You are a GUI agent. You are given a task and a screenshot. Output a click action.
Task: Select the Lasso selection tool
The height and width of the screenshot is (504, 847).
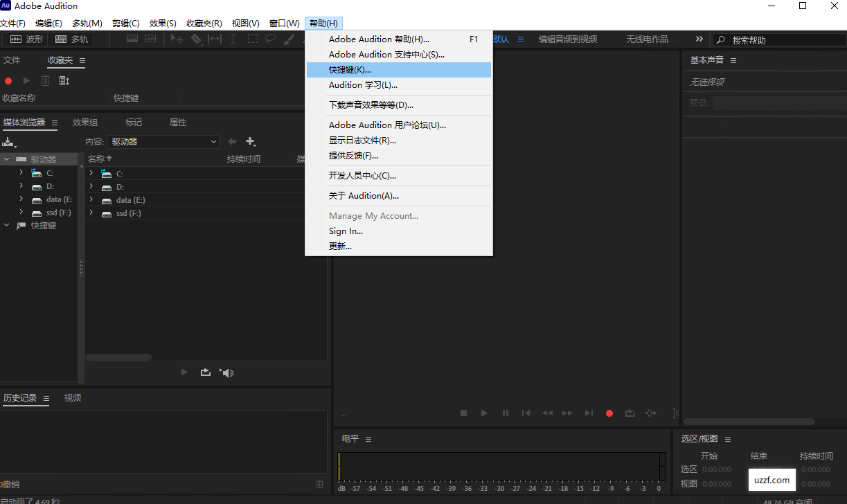[270, 39]
